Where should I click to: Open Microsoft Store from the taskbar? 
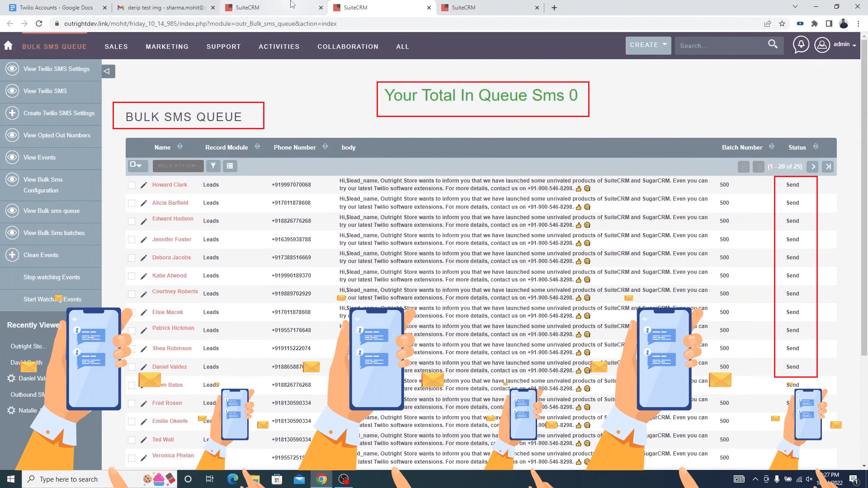pyautogui.click(x=277, y=479)
